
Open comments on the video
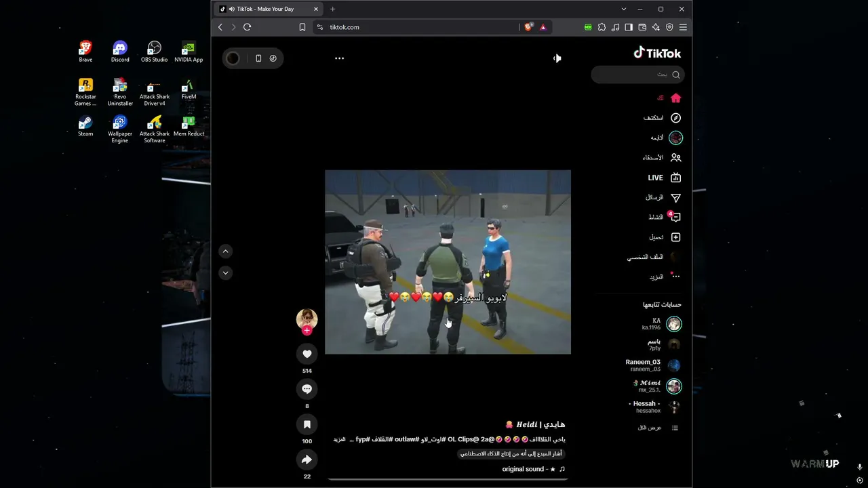307,389
